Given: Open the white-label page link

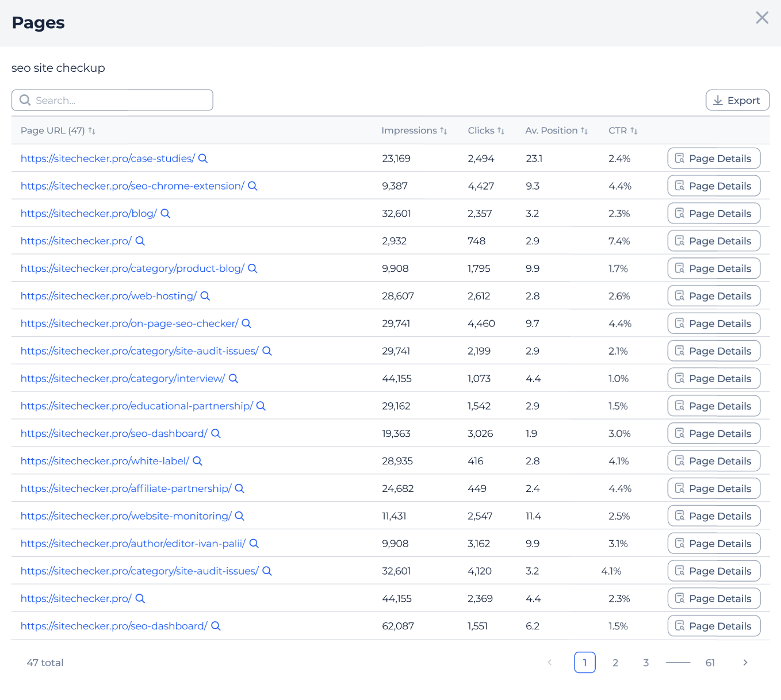Looking at the screenshot, I should click(105, 461).
